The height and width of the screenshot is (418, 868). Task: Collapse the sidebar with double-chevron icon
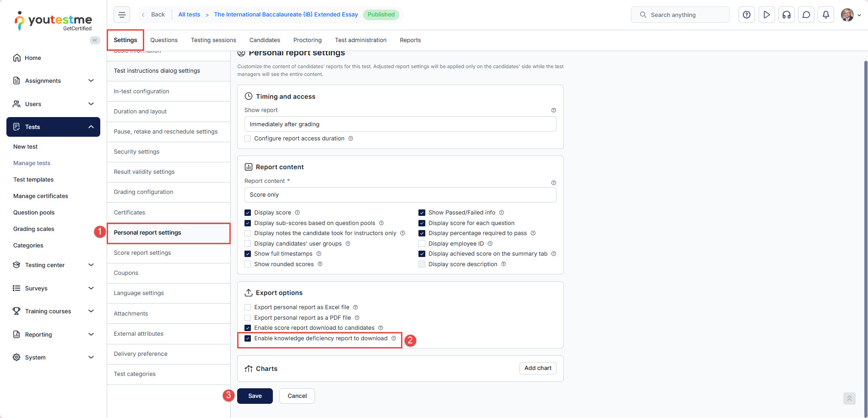pyautogui.click(x=95, y=40)
